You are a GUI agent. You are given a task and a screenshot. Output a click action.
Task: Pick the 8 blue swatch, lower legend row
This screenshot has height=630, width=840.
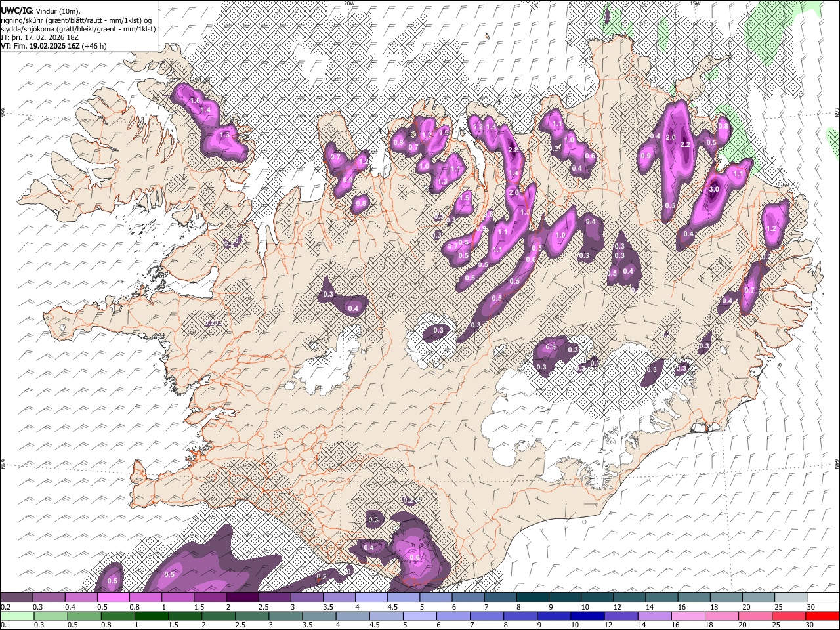pyautogui.click(x=520, y=616)
